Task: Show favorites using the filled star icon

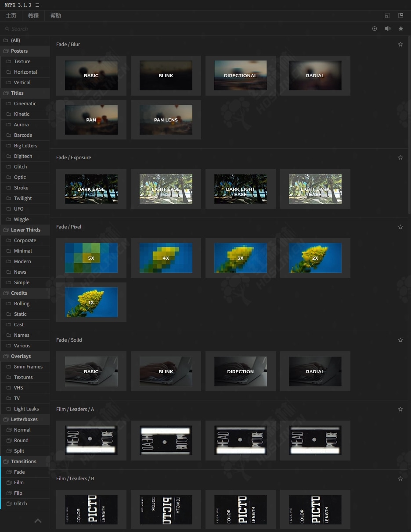Action: 401,29
